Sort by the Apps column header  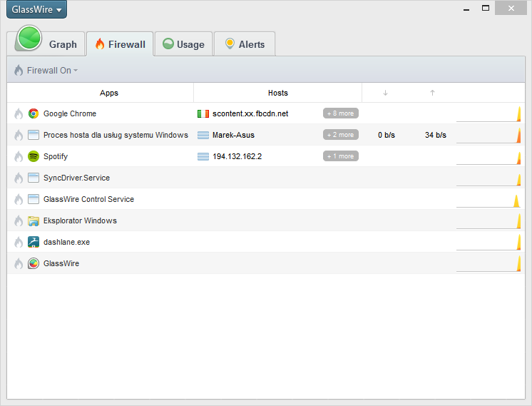point(109,93)
